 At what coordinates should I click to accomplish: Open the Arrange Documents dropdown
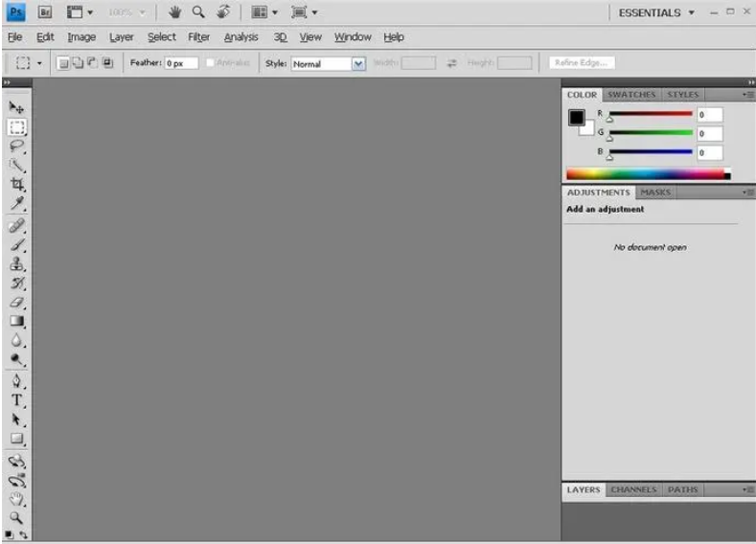(264, 12)
